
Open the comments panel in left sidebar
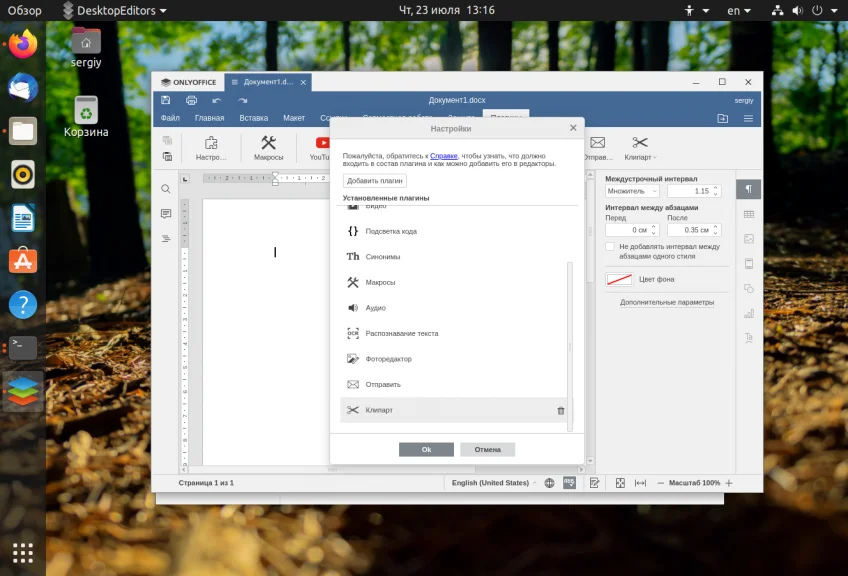pos(166,214)
